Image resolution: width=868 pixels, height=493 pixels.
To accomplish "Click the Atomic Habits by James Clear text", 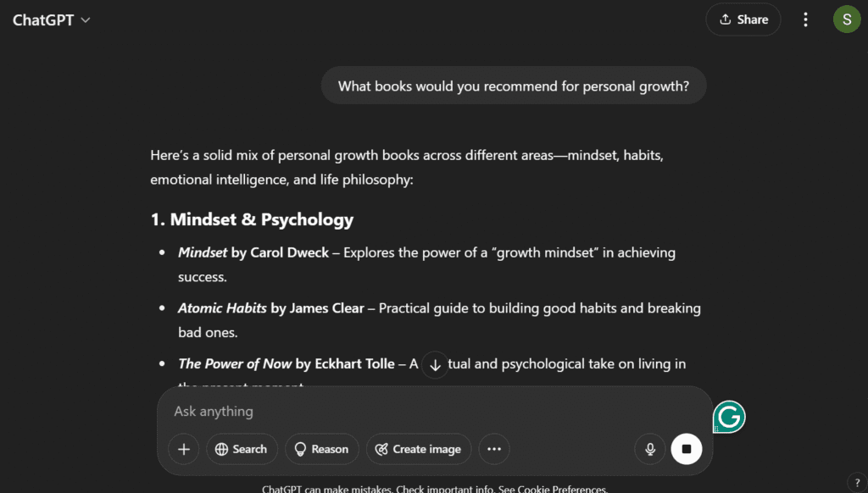I will pos(271,308).
